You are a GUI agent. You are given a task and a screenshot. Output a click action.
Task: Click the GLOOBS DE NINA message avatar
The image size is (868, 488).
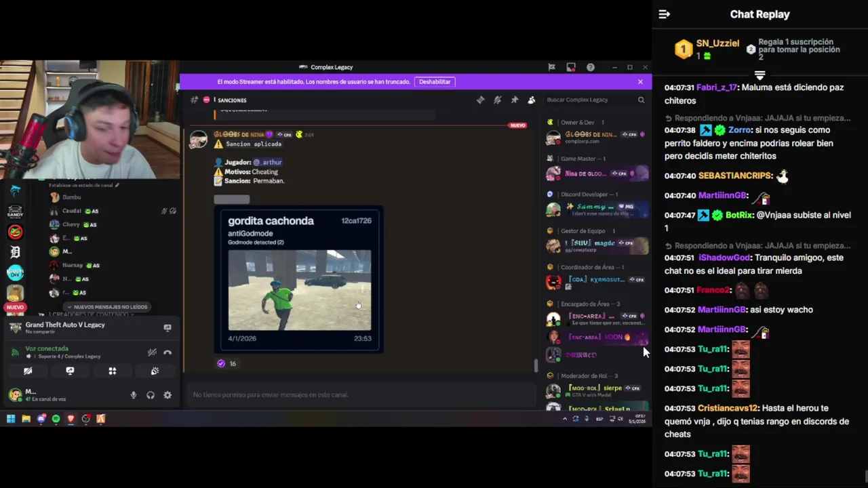198,140
